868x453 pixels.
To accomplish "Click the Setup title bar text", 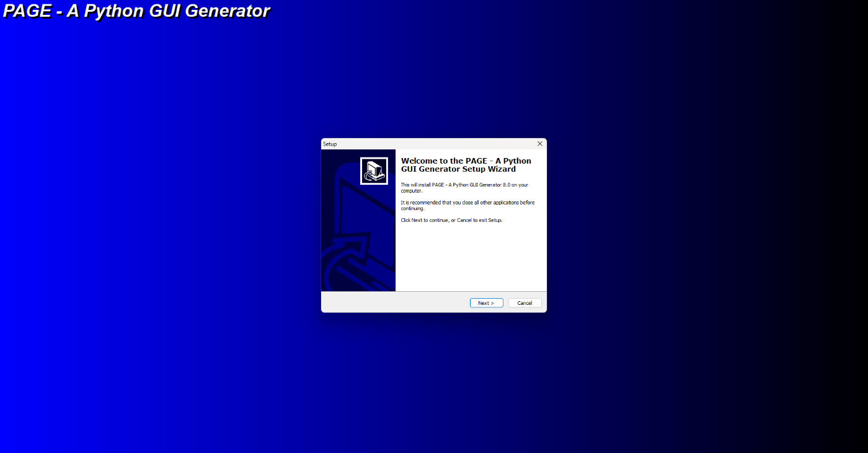I will [x=330, y=144].
